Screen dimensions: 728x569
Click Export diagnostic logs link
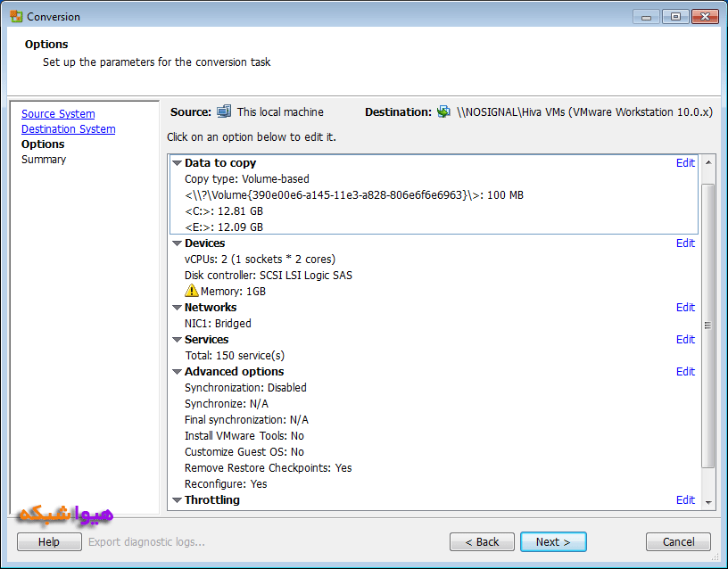[x=146, y=542]
